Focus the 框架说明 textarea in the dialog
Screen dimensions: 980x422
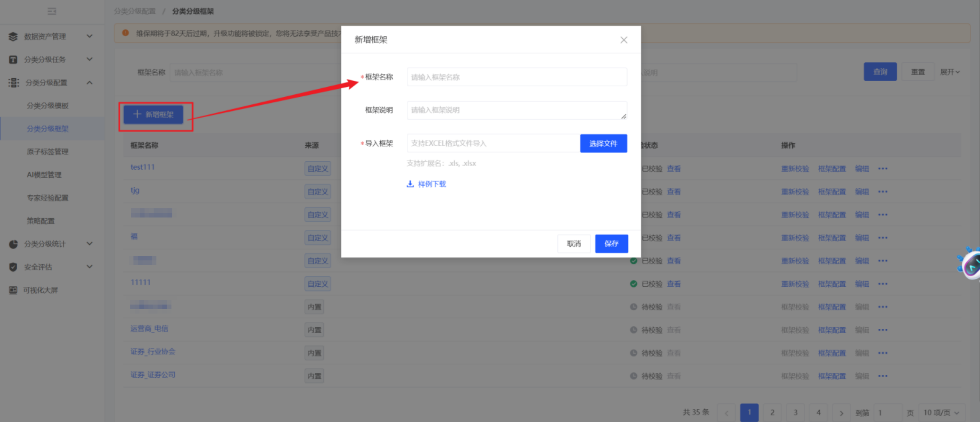click(517, 110)
